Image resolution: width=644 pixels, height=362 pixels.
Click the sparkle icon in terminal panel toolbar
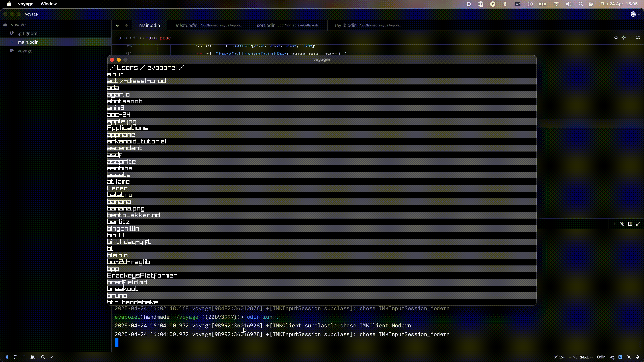pos(622,224)
